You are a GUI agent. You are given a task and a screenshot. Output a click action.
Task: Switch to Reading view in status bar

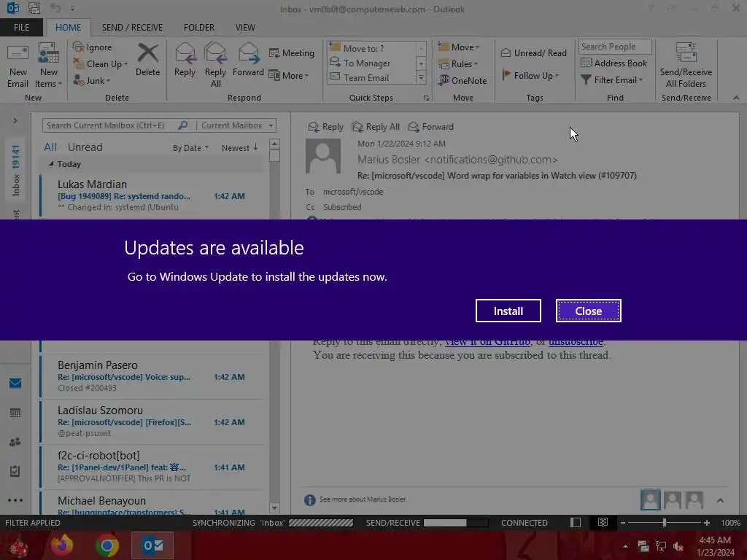pyautogui.click(x=603, y=522)
